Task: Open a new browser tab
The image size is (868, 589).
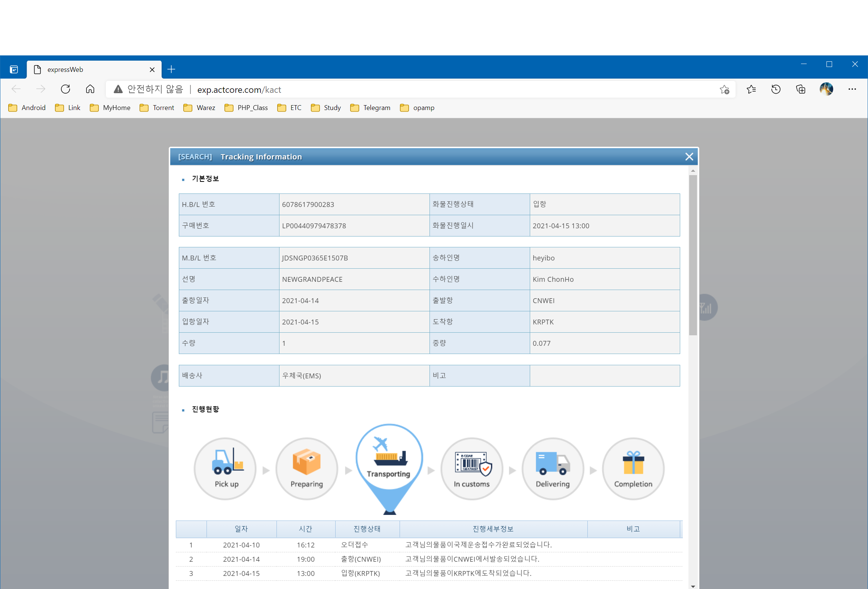Action: [x=171, y=70]
